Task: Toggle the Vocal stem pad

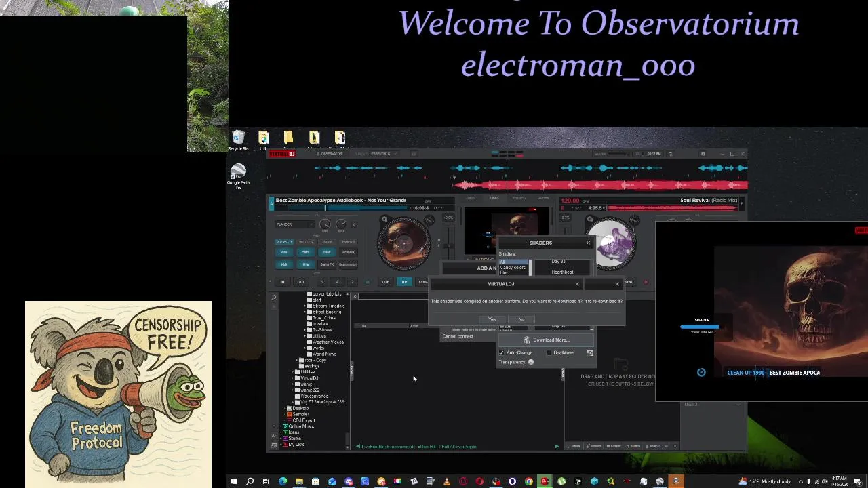Action: point(284,252)
